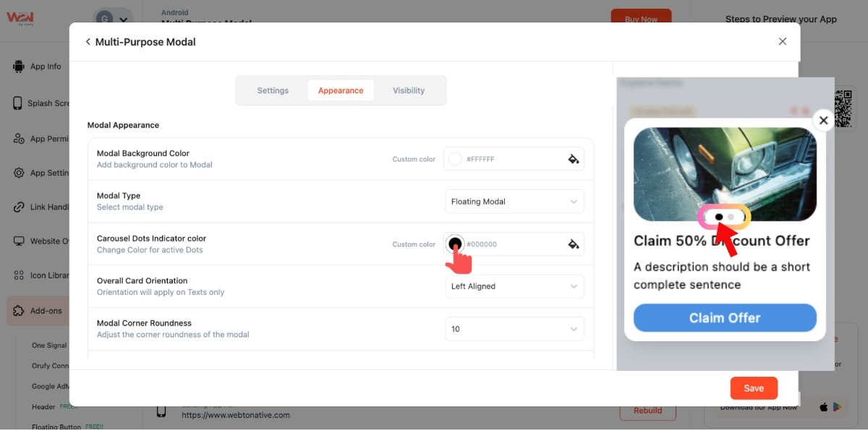This screenshot has height=431, width=868.
Task: Click the back arrow beside Multi-Purpose Modal
Action: (88, 42)
